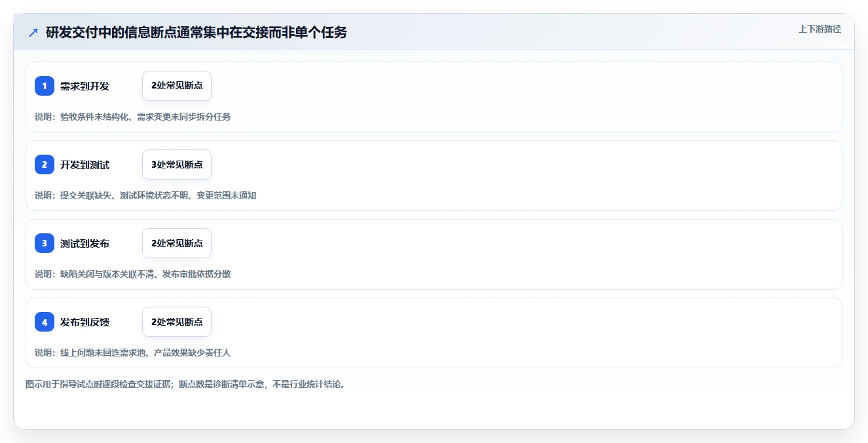This screenshot has width=868, height=443.
Task: Select the 发布到反馈 step title
Action: point(85,322)
